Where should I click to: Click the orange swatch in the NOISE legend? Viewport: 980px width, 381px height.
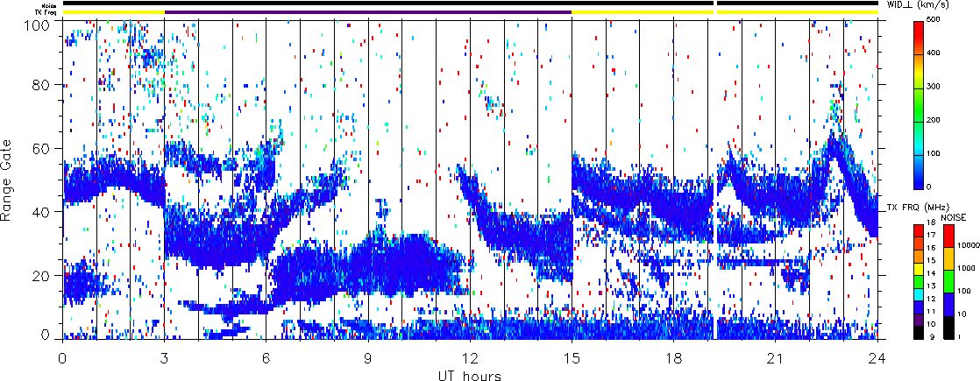pyautogui.click(x=948, y=258)
